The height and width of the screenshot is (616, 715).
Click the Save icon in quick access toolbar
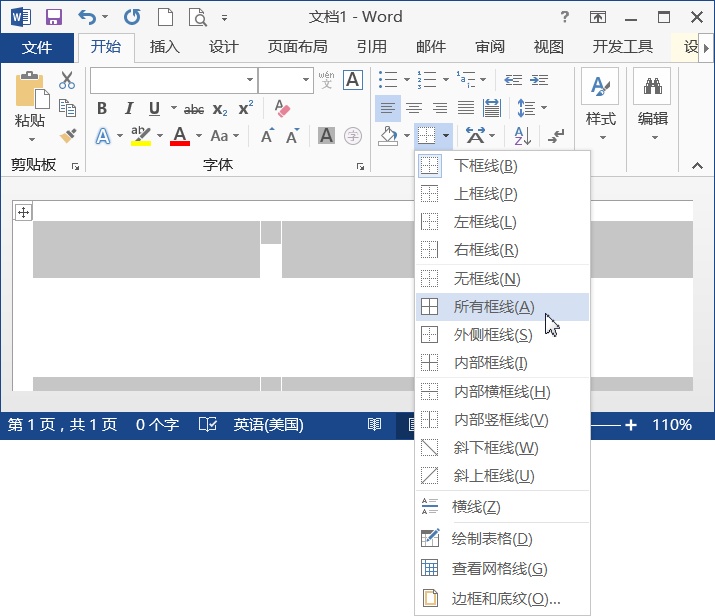(x=54, y=17)
